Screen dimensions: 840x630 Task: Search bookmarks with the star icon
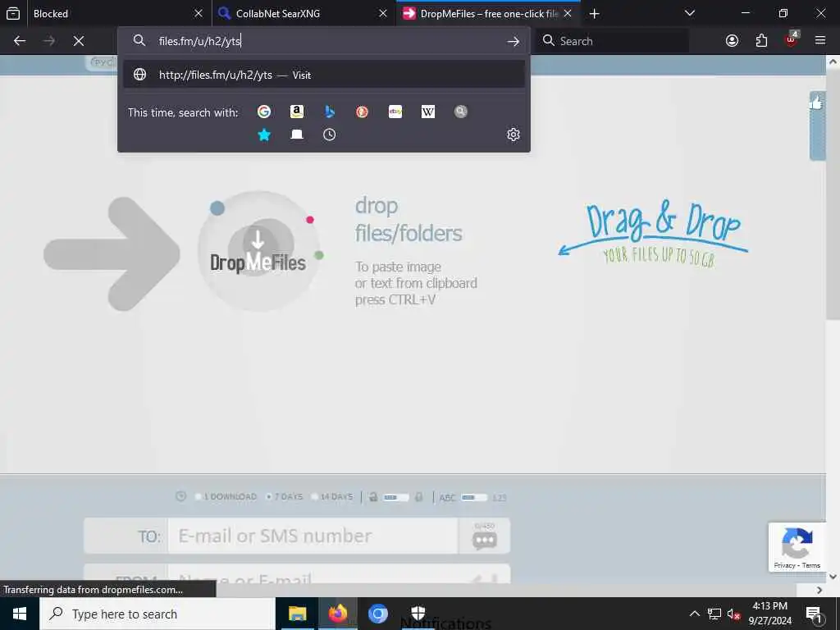264,135
